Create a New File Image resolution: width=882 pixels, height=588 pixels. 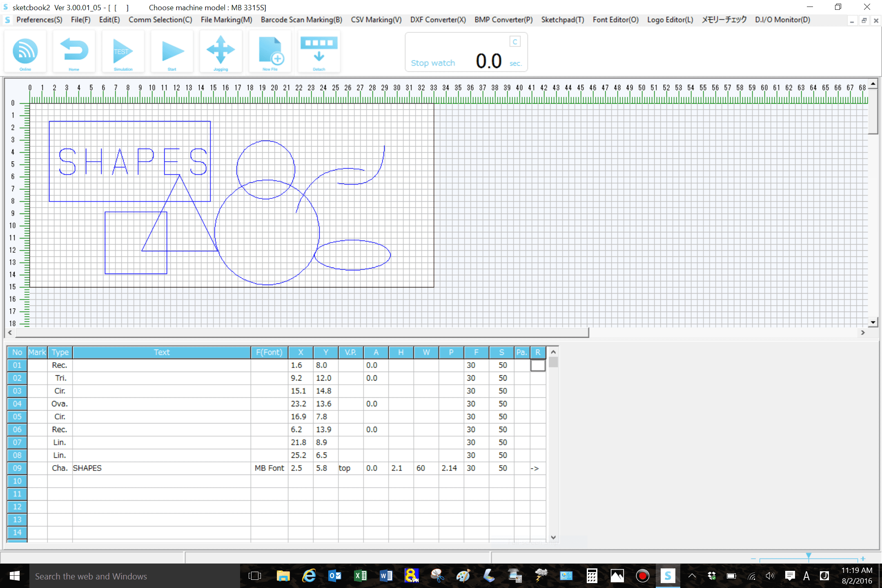[x=270, y=52]
